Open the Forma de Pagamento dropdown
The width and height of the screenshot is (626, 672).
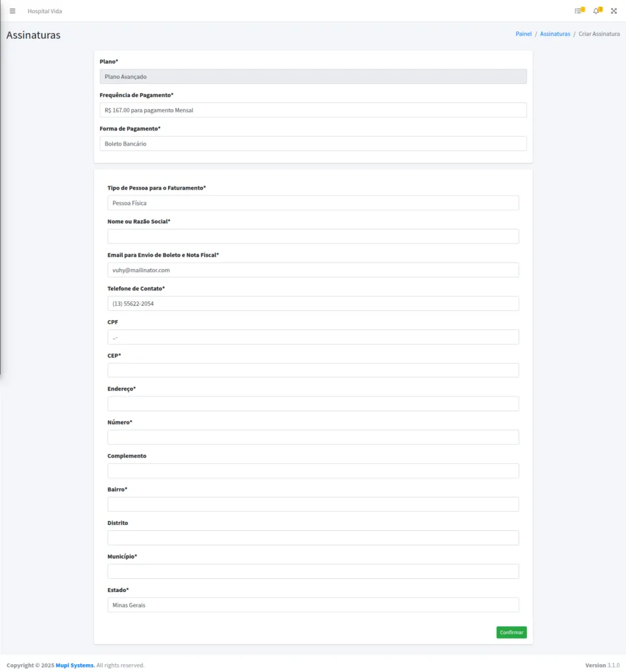point(313,144)
